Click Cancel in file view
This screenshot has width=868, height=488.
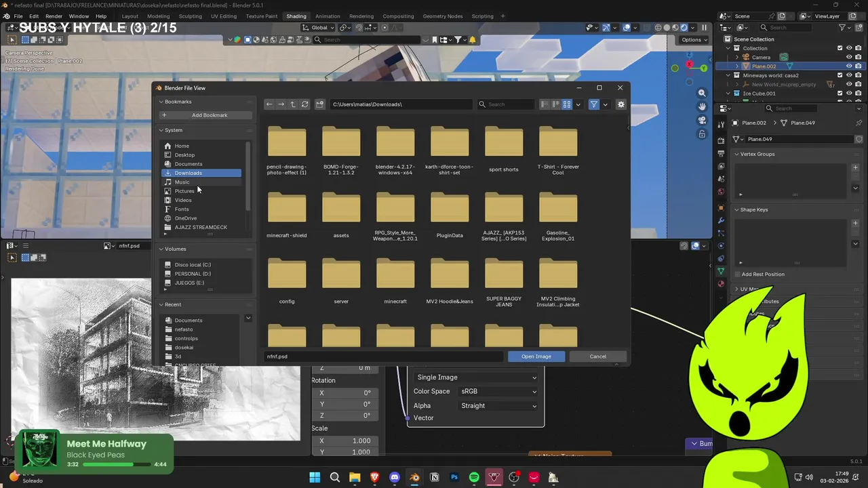(x=598, y=357)
